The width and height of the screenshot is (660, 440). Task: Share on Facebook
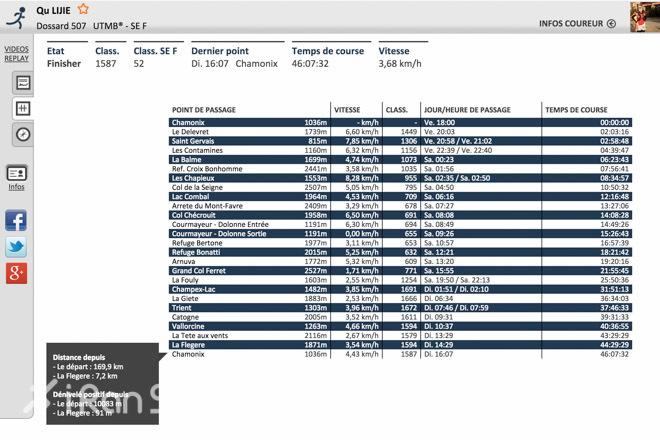pos(16,221)
